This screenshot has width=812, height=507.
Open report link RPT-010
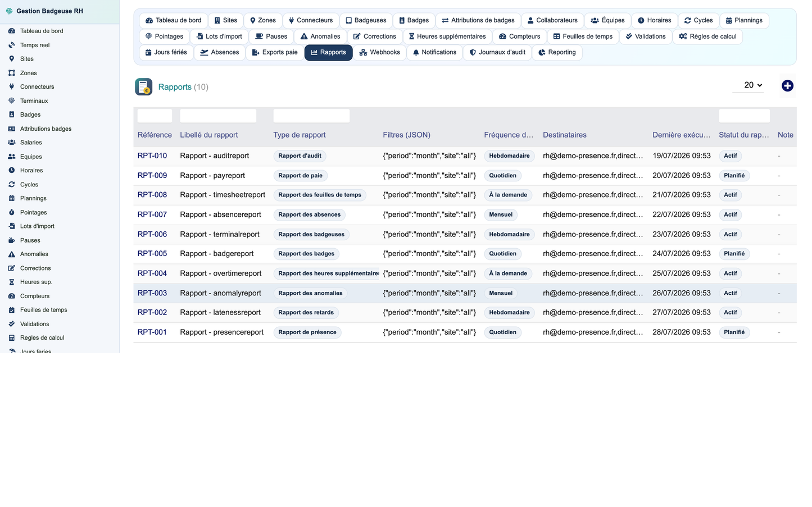pos(152,156)
